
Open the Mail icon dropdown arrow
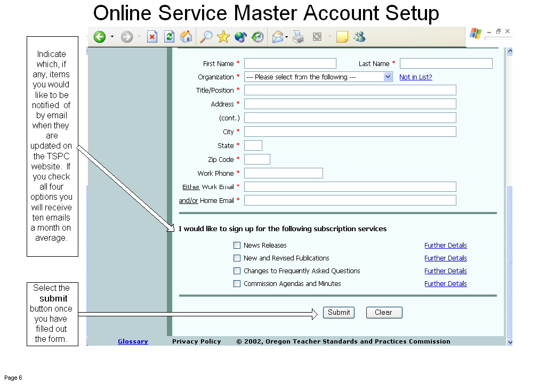[x=287, y=37]
